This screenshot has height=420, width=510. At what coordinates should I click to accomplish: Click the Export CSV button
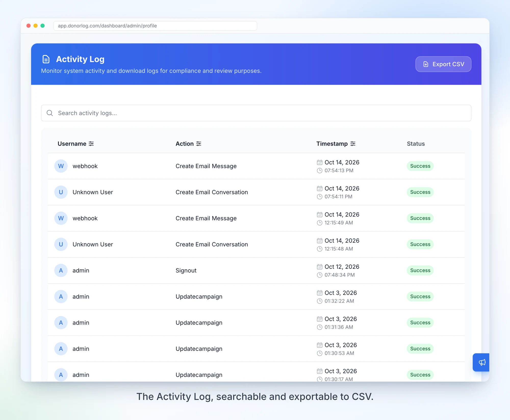pyautogui.click(x=443, y=64)
